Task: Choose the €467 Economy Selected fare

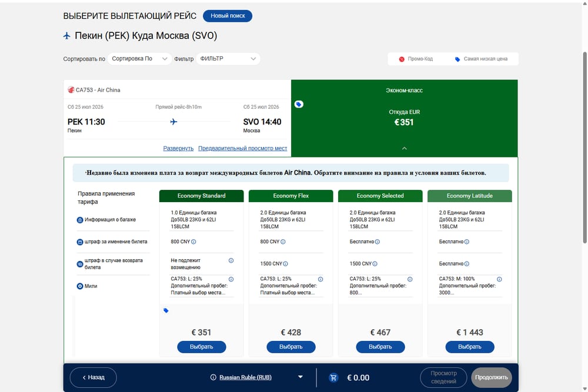Action: coord(380,347)
